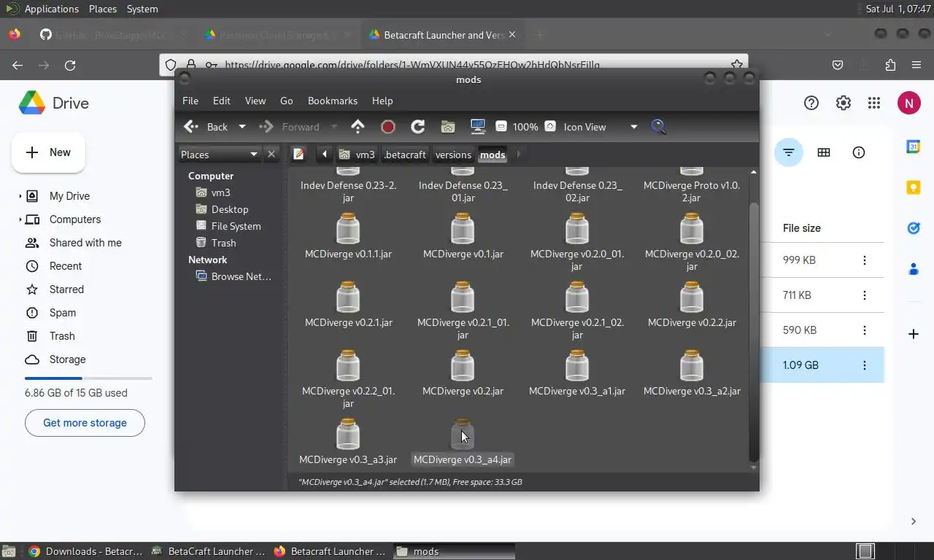The image size is (934, 560).
Task: Toggle the text location entry button
Action: pos(298,155)
